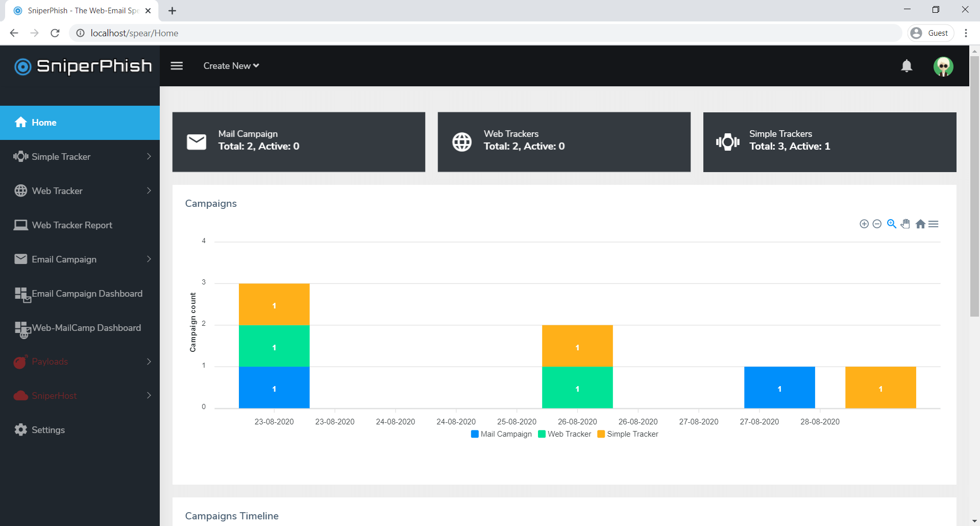Click the 27-08-2020 Mail Campaign blue bar

pyautogui.click(x=779, y=387)
